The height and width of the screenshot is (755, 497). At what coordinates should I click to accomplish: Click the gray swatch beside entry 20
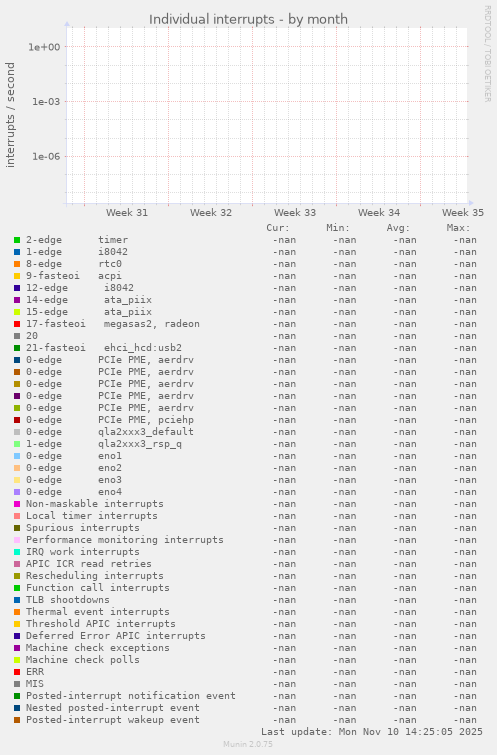17,336
